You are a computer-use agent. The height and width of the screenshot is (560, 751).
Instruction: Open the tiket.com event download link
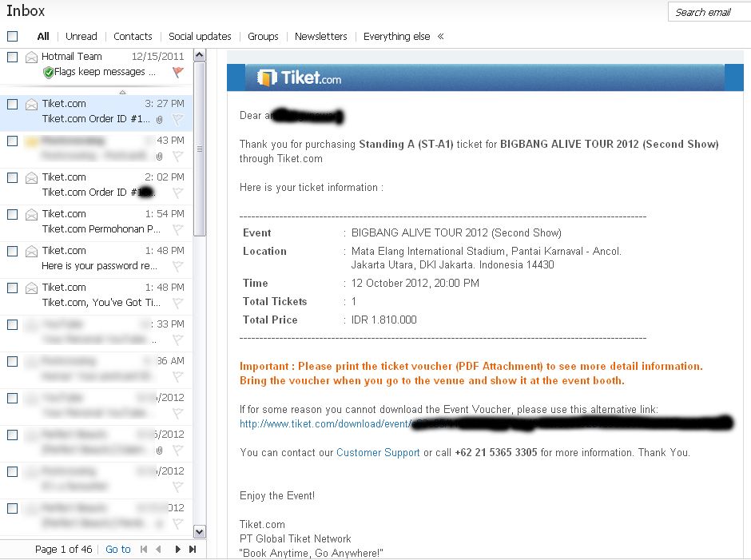tap(324, 424)
